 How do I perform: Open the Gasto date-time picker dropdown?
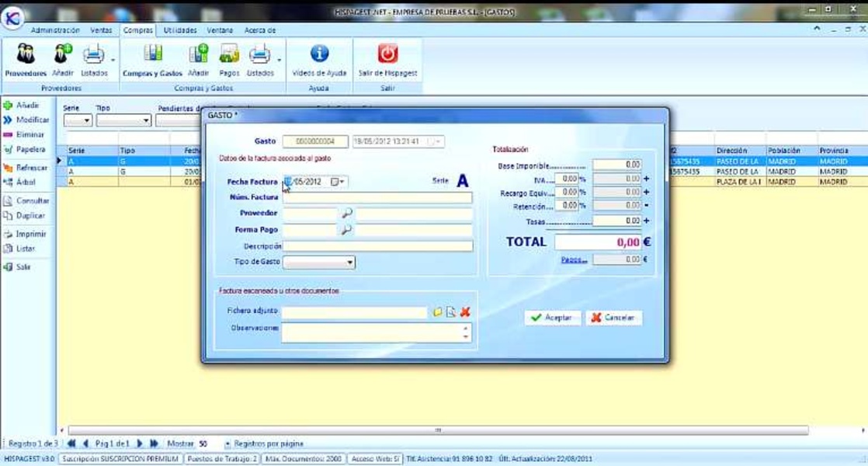pos(434,141)
